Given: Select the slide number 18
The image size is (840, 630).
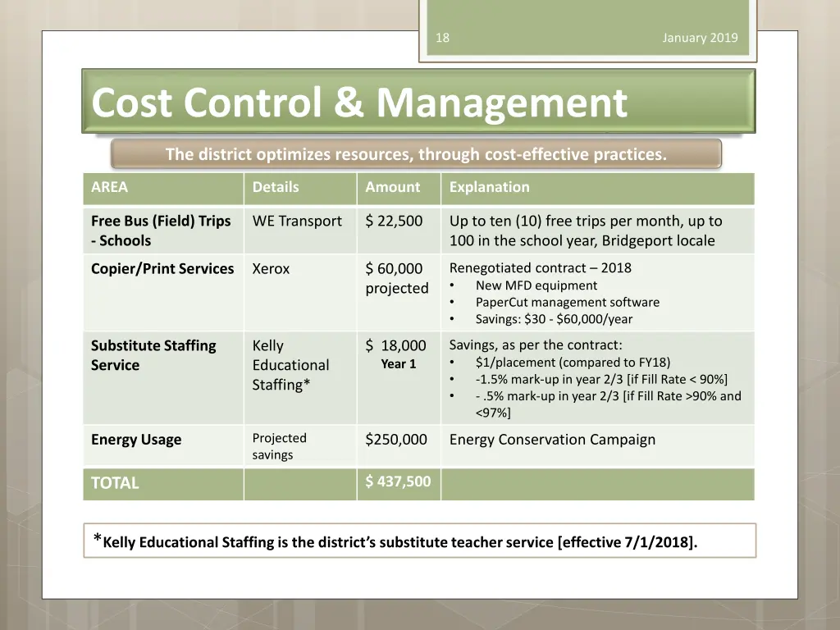Looking at the screenshot, I should click(x=442, y=38).
